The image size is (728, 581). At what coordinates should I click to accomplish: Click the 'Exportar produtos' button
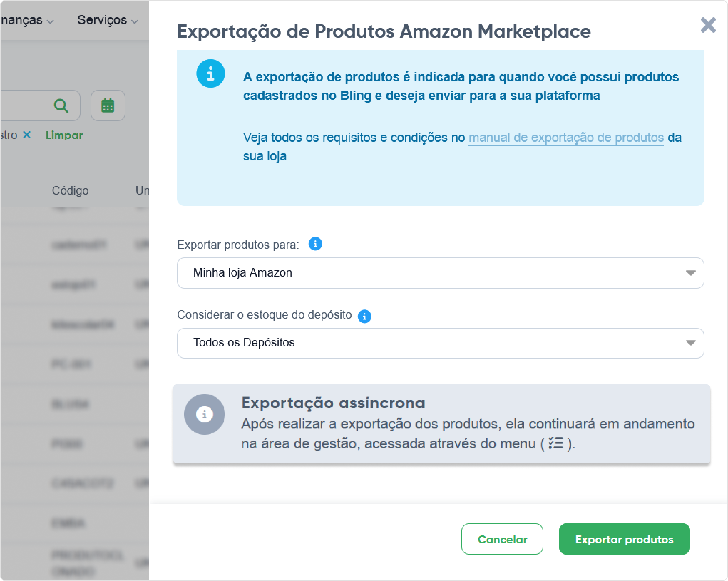pyautogui.click(x=624, y=539)
